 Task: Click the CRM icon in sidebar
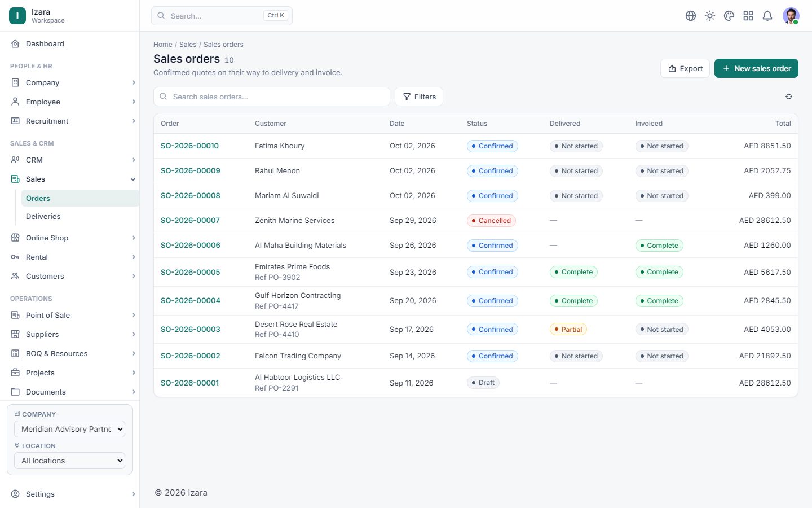click(x=15, y=160)
